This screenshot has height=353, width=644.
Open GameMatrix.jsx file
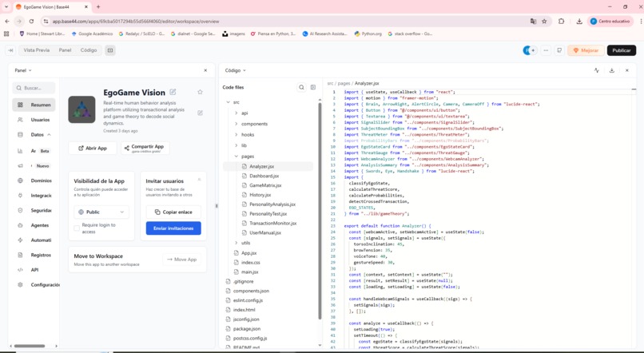pyautogui.click(x=265, y=185)
